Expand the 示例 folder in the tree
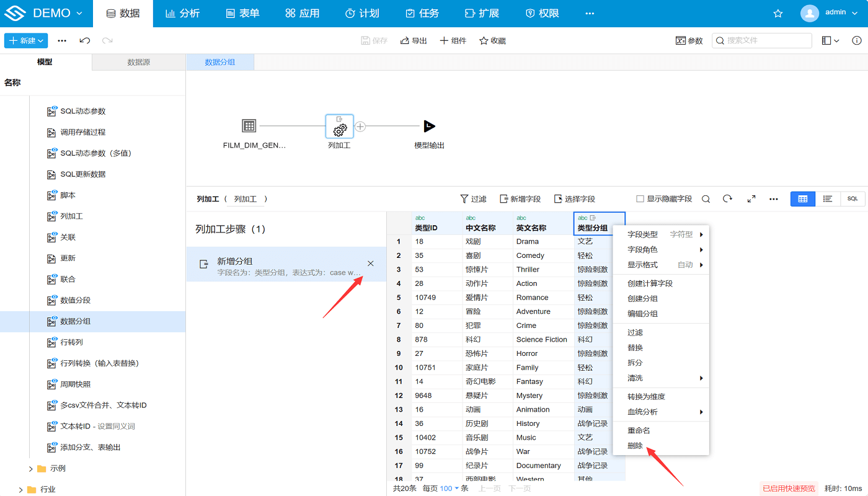The height and width of the screenshot is (496, 868). pos(31,469)
